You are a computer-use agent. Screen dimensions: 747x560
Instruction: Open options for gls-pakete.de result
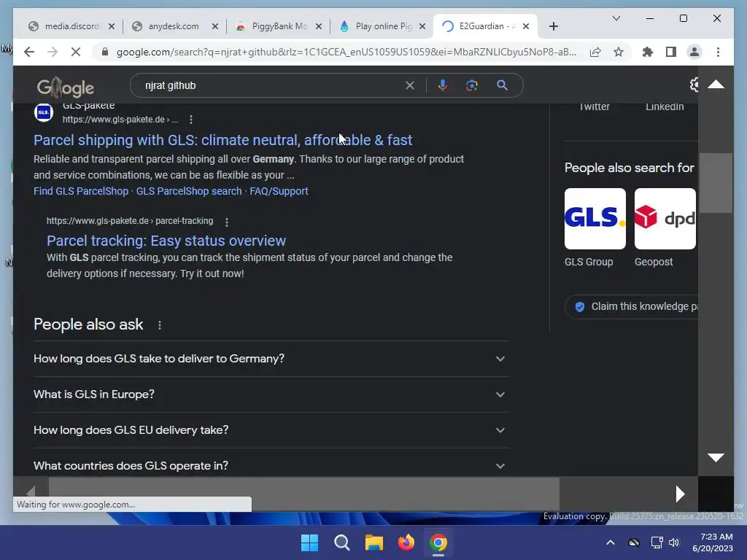[x=191, y=120]
